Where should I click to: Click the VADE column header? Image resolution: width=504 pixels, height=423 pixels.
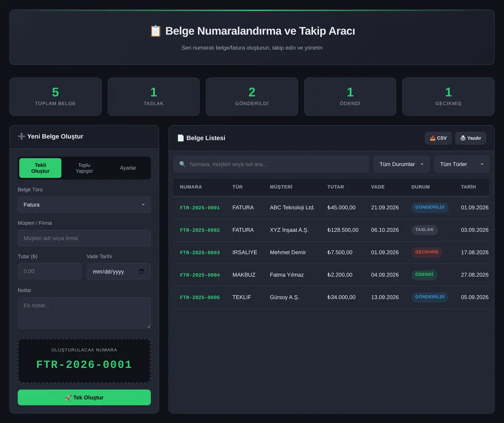coord(378,187)
